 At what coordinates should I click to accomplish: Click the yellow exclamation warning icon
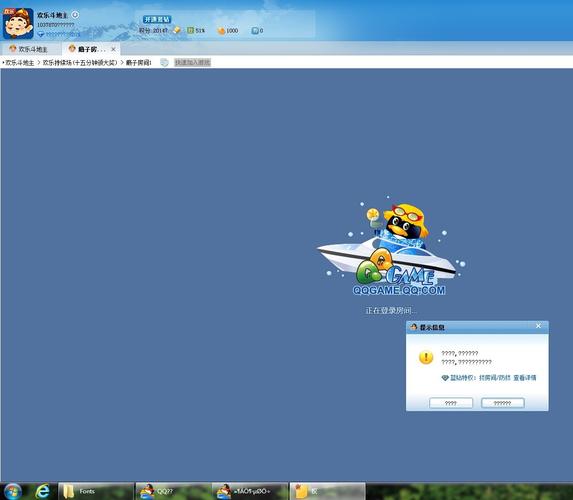426,357
